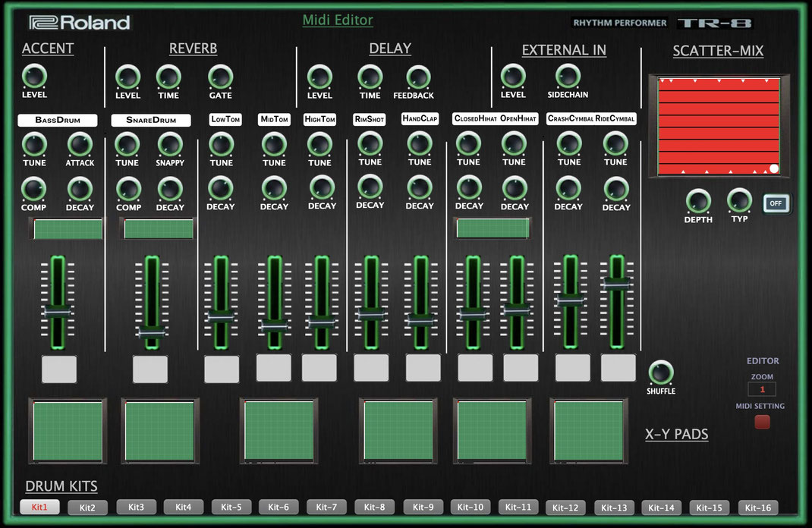
Task: Click the large green X-Y pad under SnareDrum
Action: pyautogui.click(x=159, y=431)
